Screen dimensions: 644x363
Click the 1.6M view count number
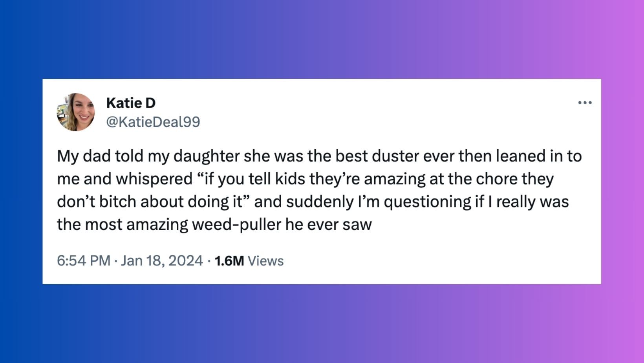point(229,261)
